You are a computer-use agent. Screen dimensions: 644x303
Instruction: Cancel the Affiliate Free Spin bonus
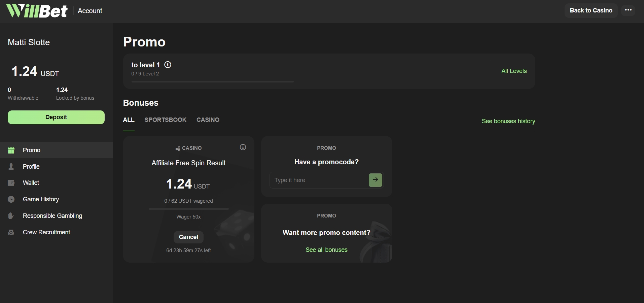click(x=188, y=237)
